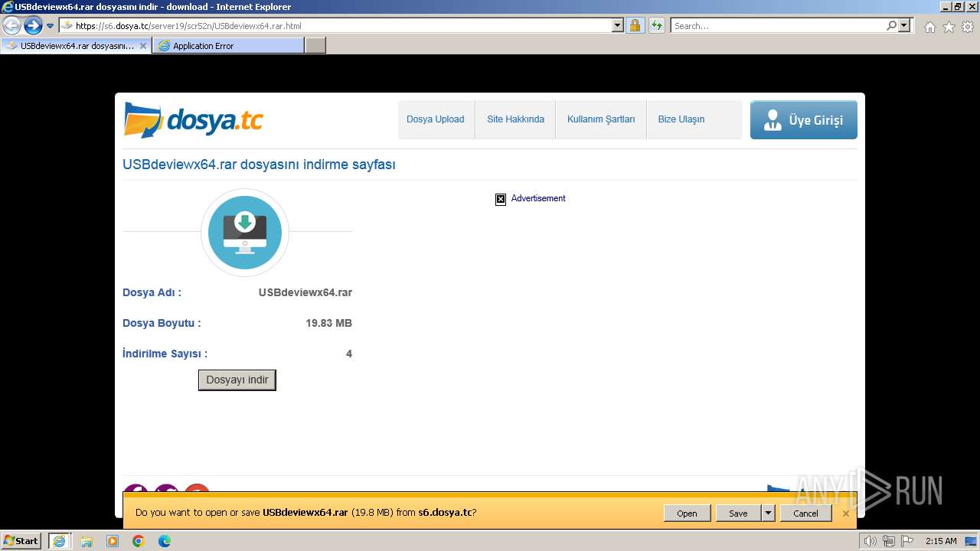Open the Site Hakkında menu item
This screenshot has height=551, width=980.
pyautogui.click(x=515, y=119)
